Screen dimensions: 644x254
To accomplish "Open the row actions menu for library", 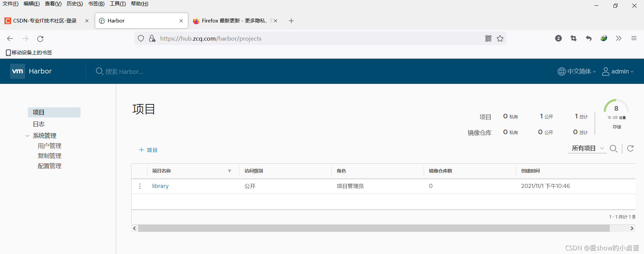I will click(140, 186).
